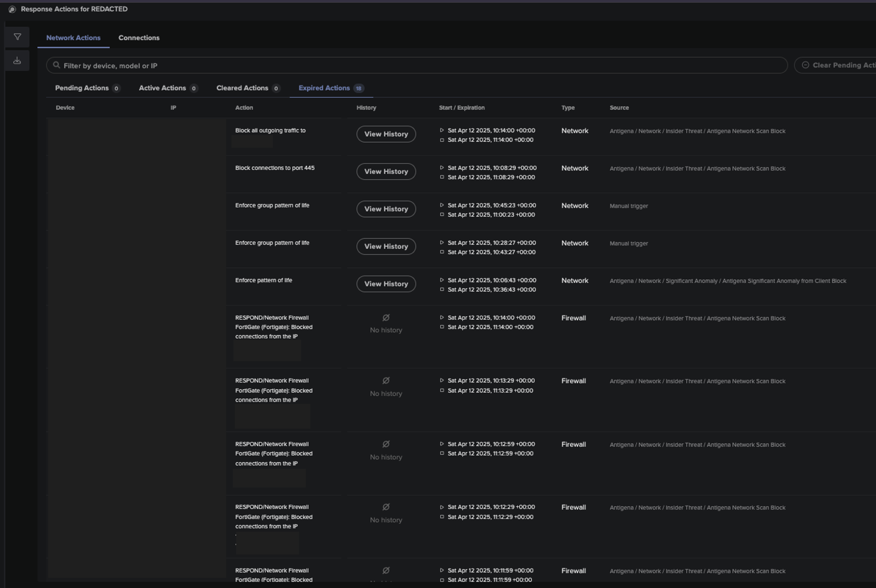Image resolution: width=876 pixels, height=588 pixels.
Task: Click the Response Actions logo icon in the header
Action: [11, 8]
